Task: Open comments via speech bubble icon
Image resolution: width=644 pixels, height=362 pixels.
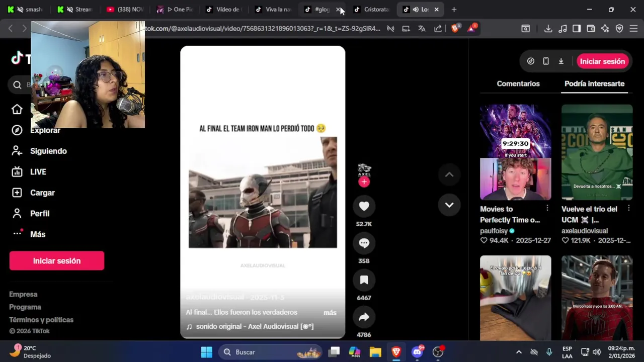Action: click(x=364, y=243)
